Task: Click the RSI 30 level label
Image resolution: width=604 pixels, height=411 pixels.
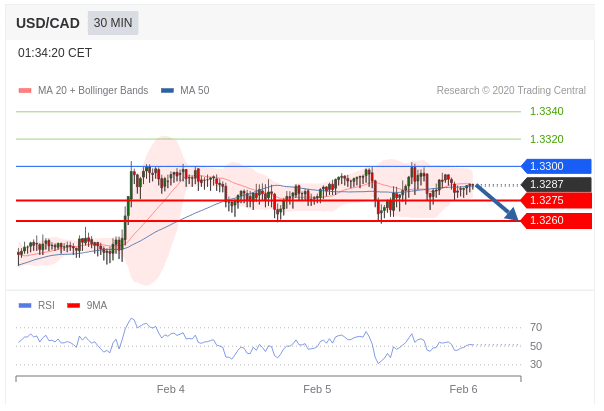Action: tap(536, 364)
